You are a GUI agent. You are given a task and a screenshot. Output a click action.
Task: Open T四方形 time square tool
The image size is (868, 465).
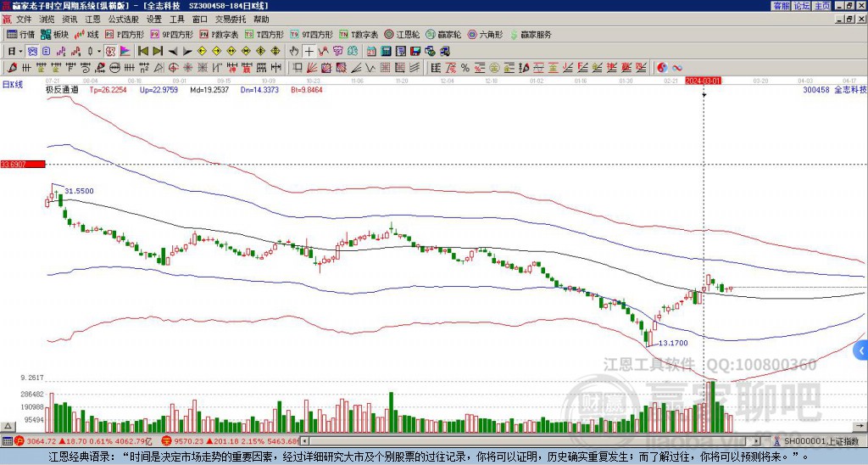coord(264,34)
